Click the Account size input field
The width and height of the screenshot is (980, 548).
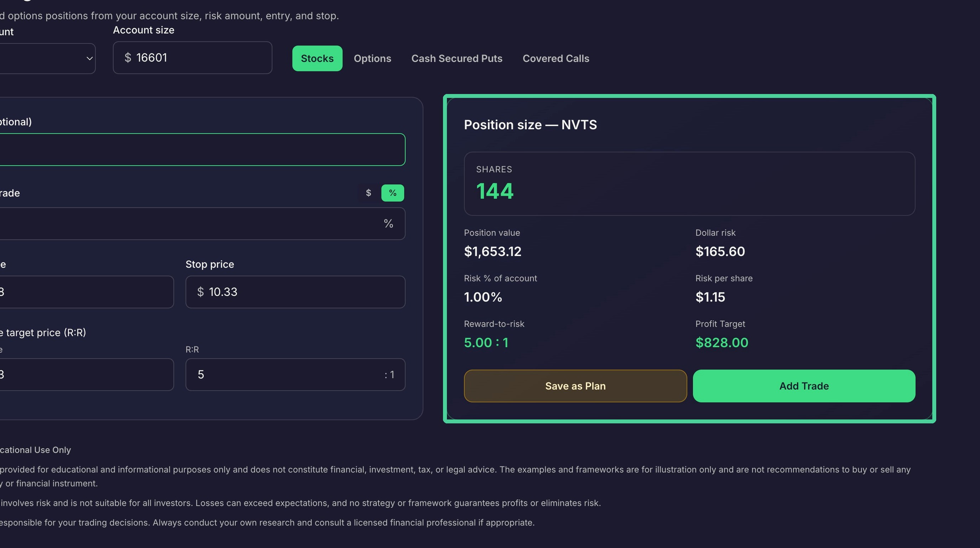pyautogui.click(x=193, y=58)
